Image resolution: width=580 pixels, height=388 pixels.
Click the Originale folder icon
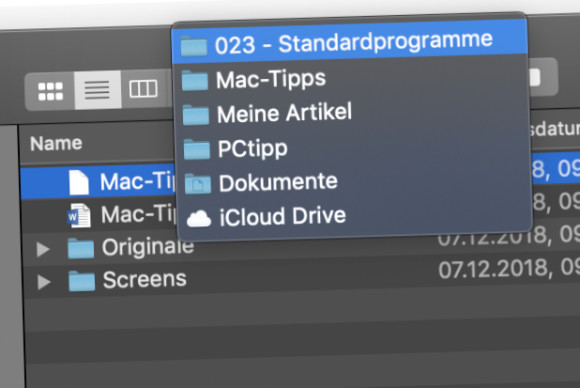[x=81, y=248]
